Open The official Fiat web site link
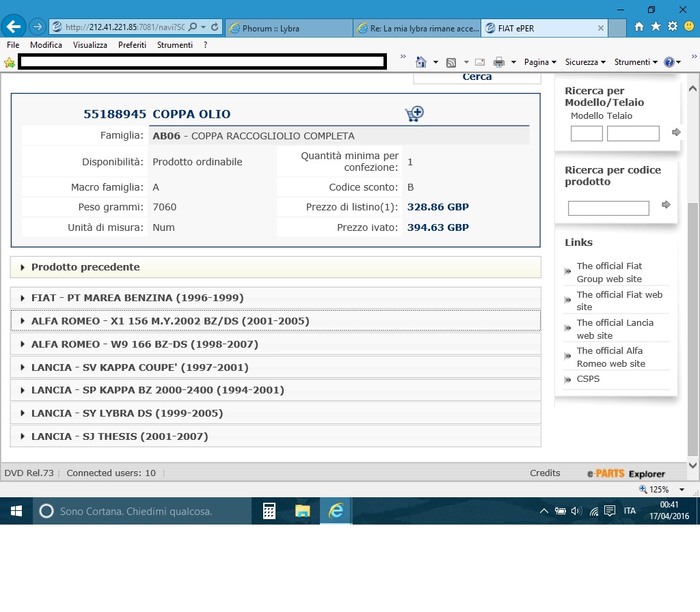700x612 pixels. coord(619,301)
